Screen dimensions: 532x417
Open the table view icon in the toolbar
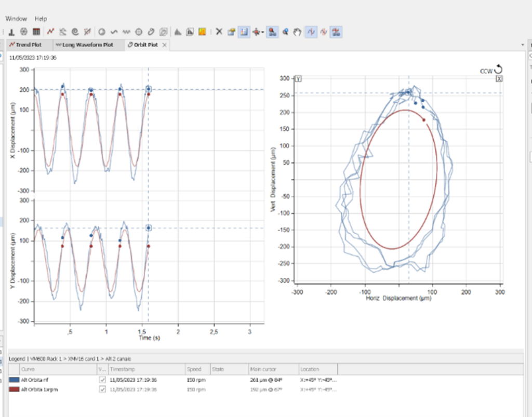[36, 32]
